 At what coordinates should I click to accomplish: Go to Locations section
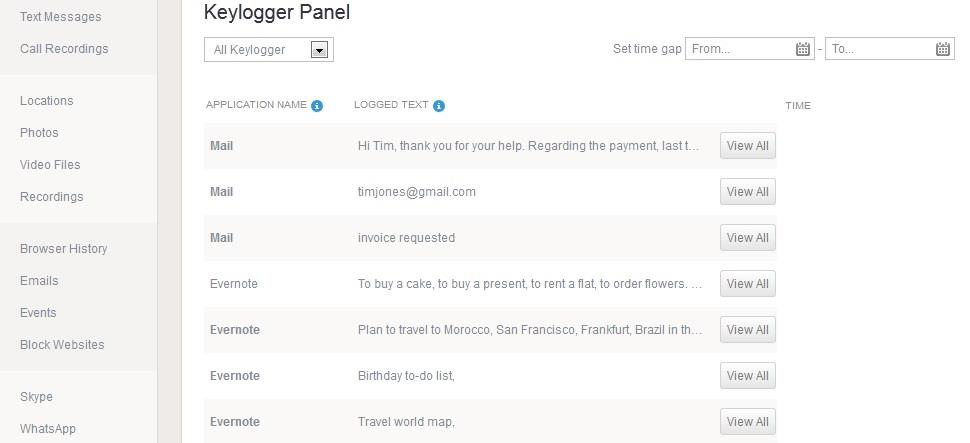coord(46,100)
